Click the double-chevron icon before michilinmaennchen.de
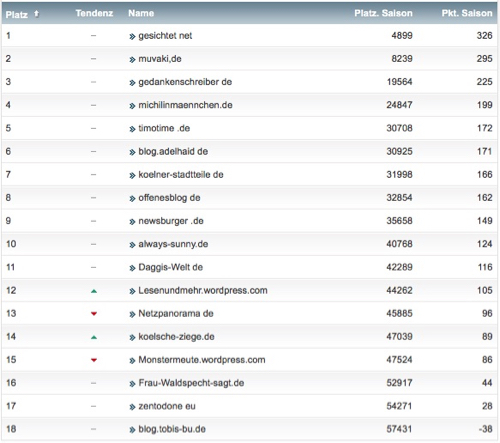This screenshot has width=500, height=443. point(132,106)
